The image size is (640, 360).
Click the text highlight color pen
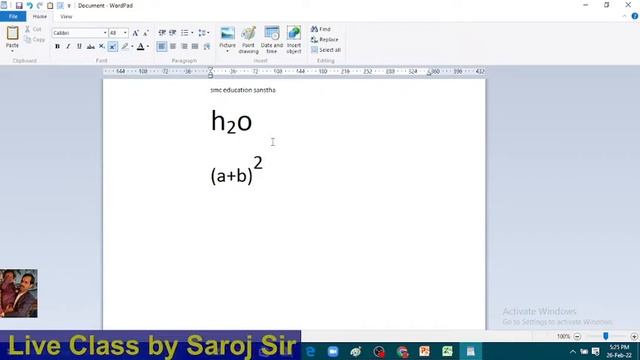coord(125,47)
